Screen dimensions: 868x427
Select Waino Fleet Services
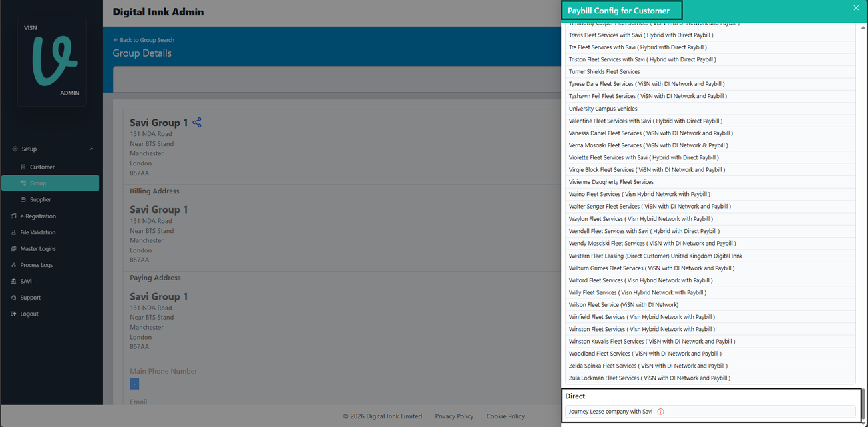tap(710, 194)
